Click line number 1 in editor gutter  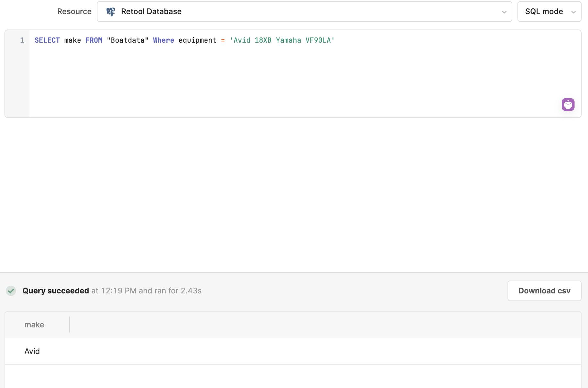(22, 40)
